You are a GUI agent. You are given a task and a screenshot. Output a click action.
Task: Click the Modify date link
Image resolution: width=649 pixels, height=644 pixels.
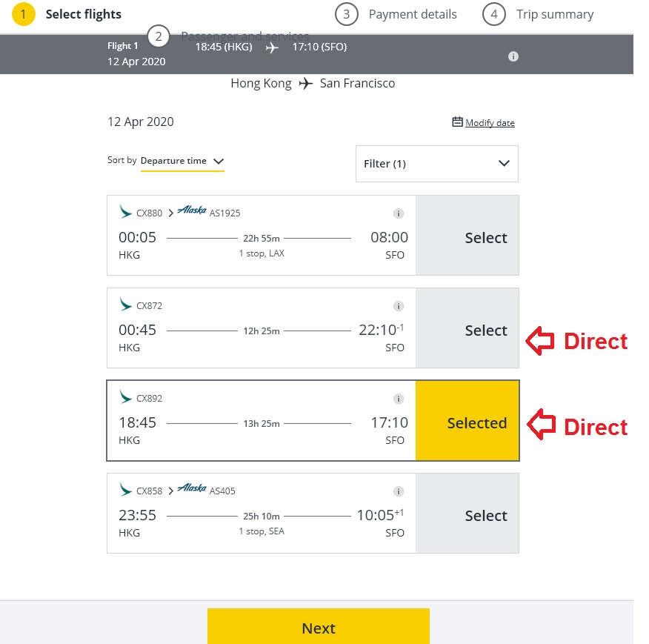coord(490,123)
